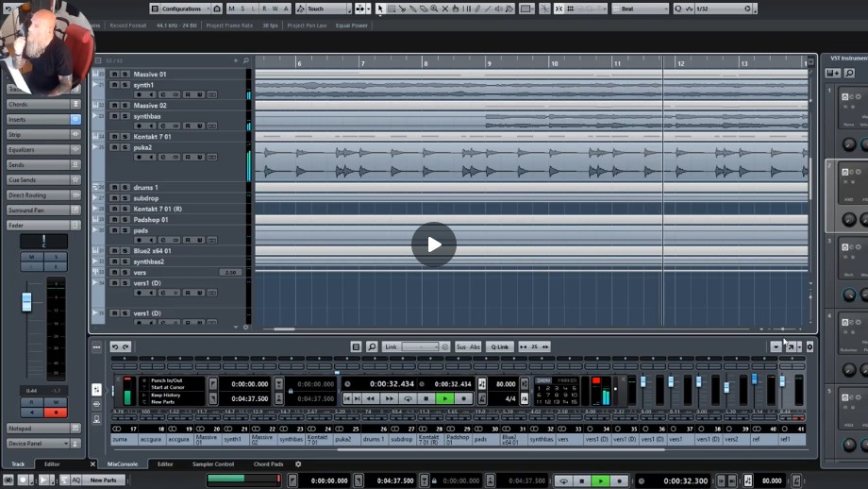Mute the pads track
868x489 pixels.
coord(114,230)
